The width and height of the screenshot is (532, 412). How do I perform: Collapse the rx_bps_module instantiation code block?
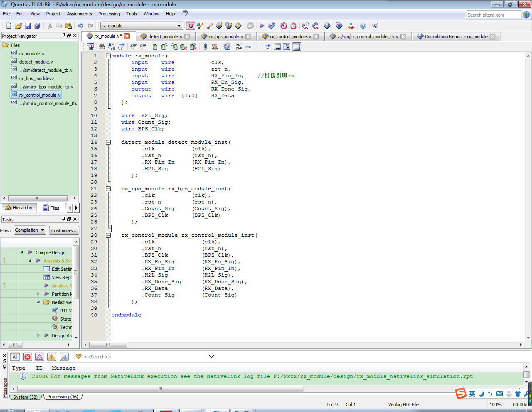(x=108, y=189)
